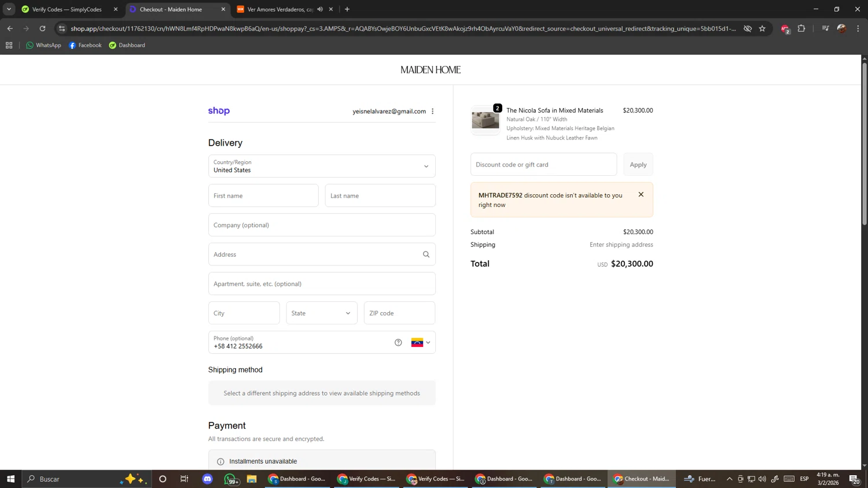Click the page vertical scrollbar

click(x=865, y=145)
